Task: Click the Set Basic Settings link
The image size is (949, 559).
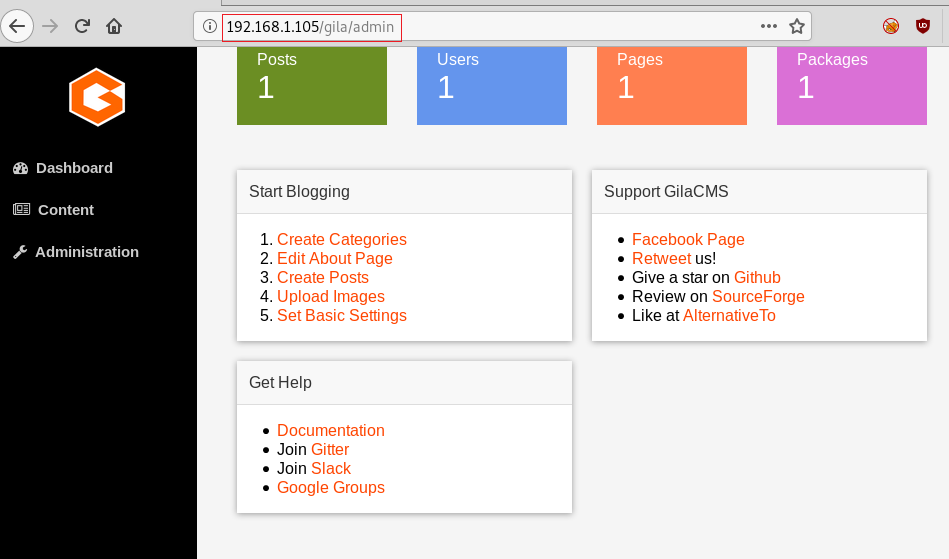Action: point(342,315)
